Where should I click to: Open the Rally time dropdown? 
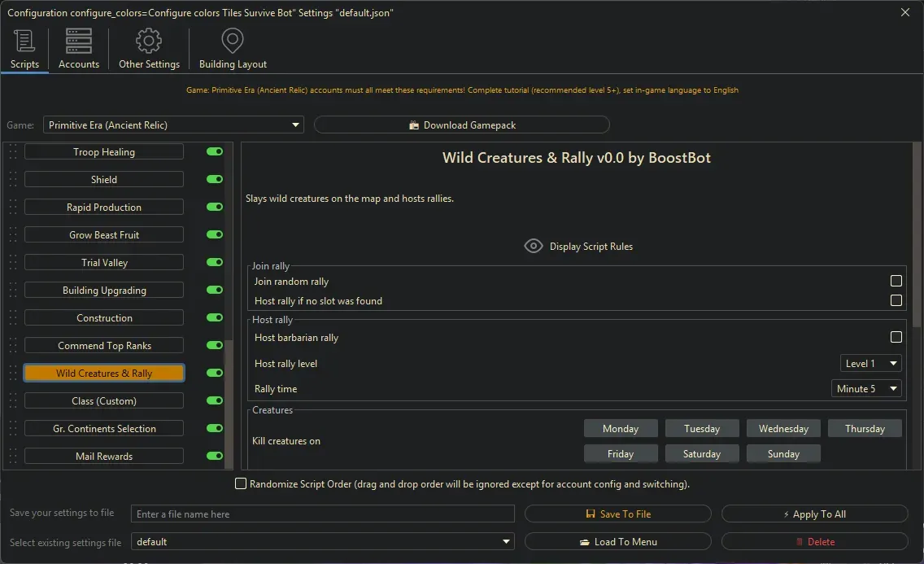867,389
